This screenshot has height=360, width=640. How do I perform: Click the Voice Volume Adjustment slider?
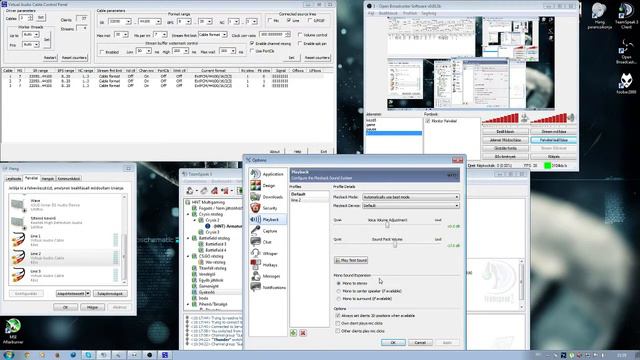tap(387, 224)
